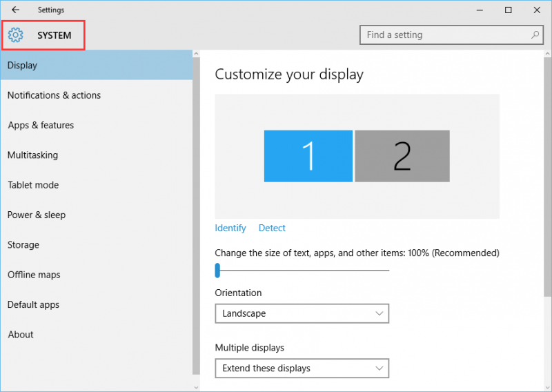Click the Detect link
Image resolution: width=552 pixels, height=392 pixels.
[272, 228]
